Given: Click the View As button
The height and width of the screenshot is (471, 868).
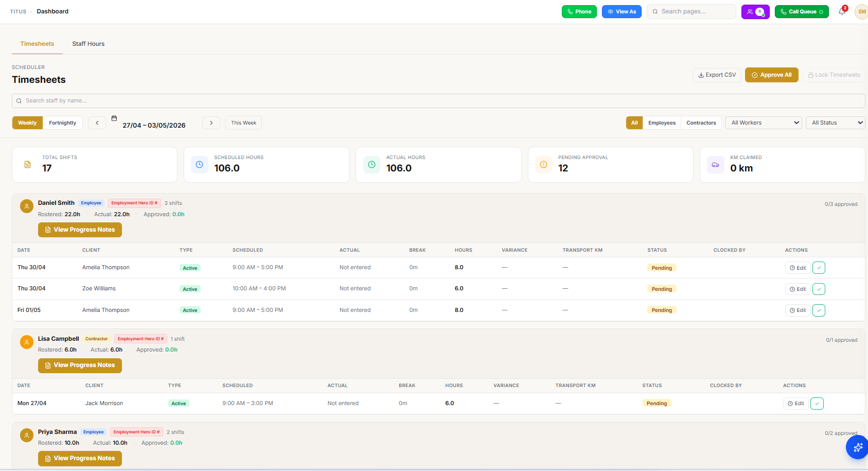Looking at the screenshot, I should (x=622, y=11).
